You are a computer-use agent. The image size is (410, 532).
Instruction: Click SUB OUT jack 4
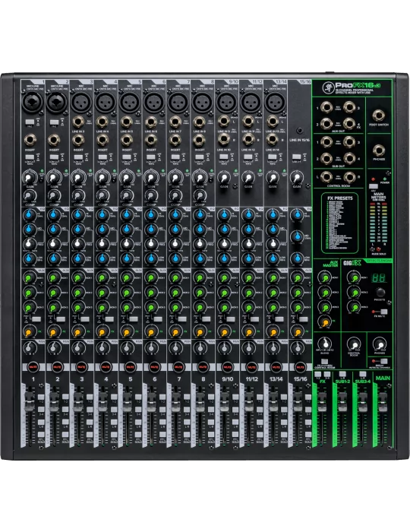349,158
